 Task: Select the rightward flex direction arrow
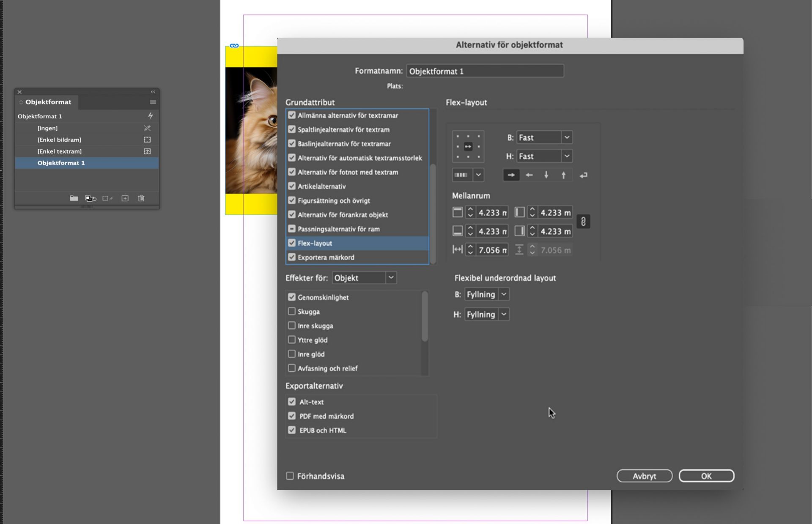[511, 175]
